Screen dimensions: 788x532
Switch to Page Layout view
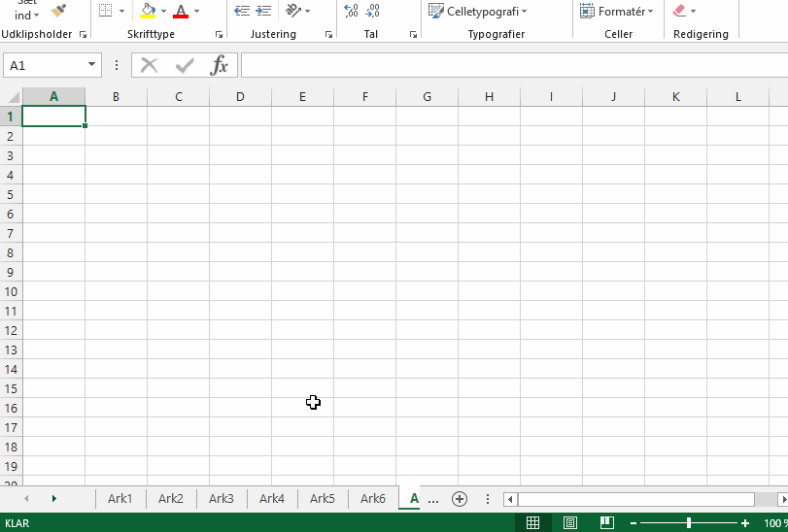[x=570, y=523]
